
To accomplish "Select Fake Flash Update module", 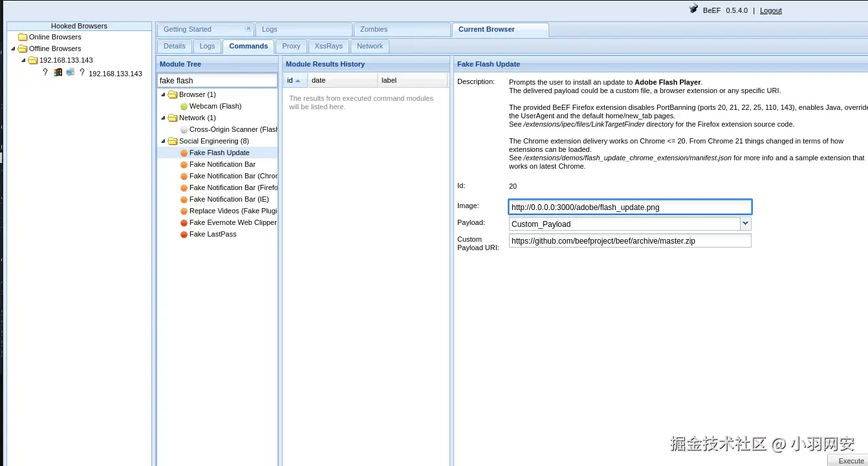I will 219,153.
